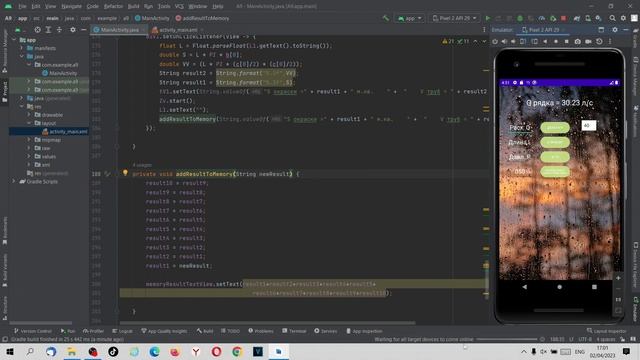Open IDE settings gear in top toolbar
Screen dimensions: 640x360
point(623,18)
